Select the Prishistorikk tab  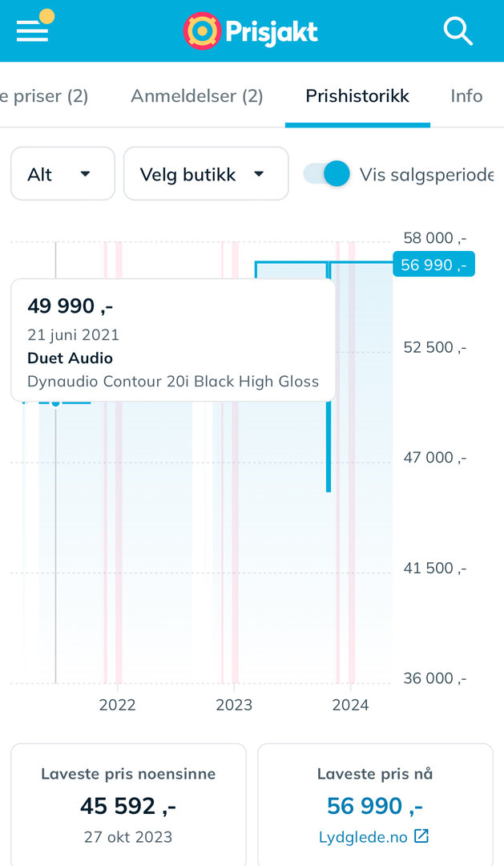click(357, 96)
